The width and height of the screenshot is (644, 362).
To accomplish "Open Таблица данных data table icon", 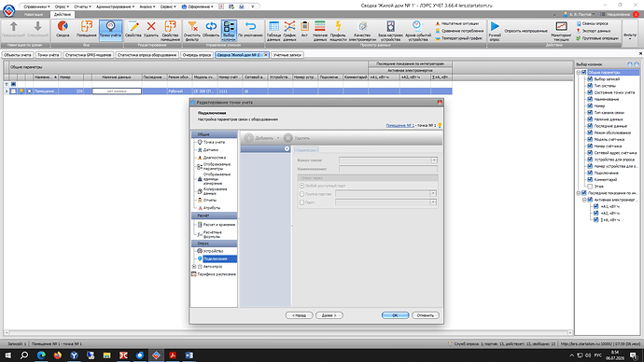I will (273, 31).
